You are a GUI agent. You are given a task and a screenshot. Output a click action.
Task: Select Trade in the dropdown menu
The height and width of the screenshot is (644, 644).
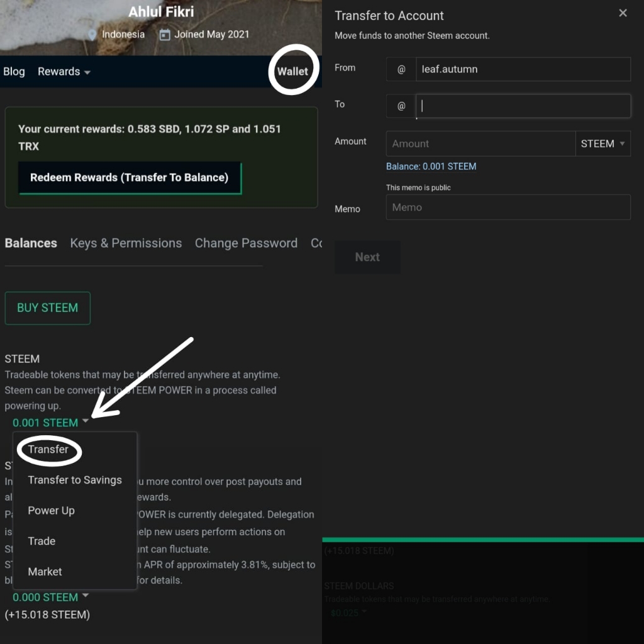coord(42,541)
